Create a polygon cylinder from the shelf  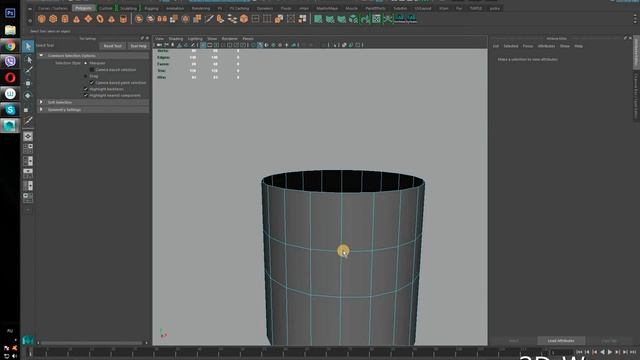(x=65, y=19)
